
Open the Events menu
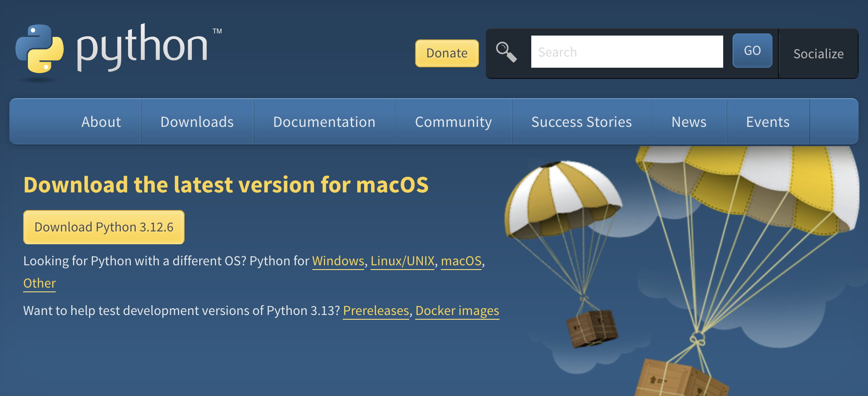[x=768, y=122]
